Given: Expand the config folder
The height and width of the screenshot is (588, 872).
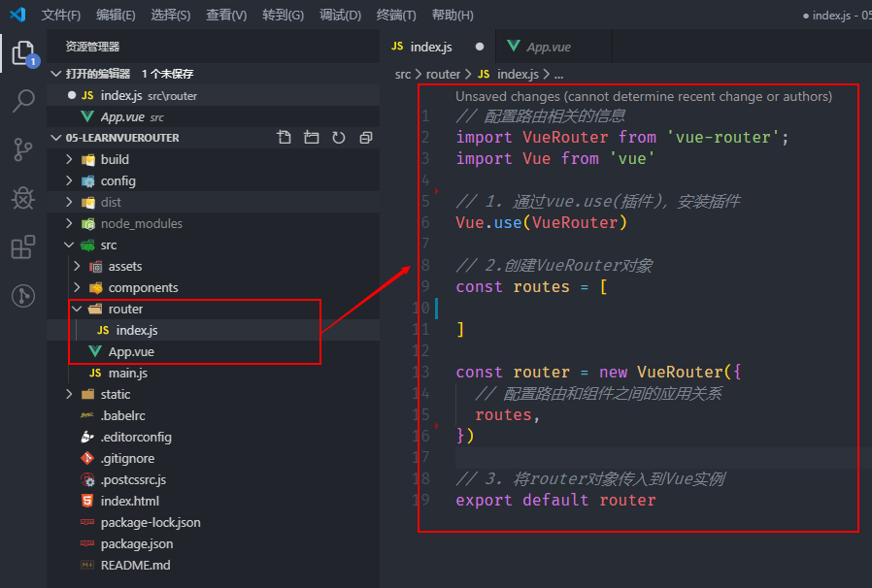Looking at the screenshot, I should [x=69, y=180].
